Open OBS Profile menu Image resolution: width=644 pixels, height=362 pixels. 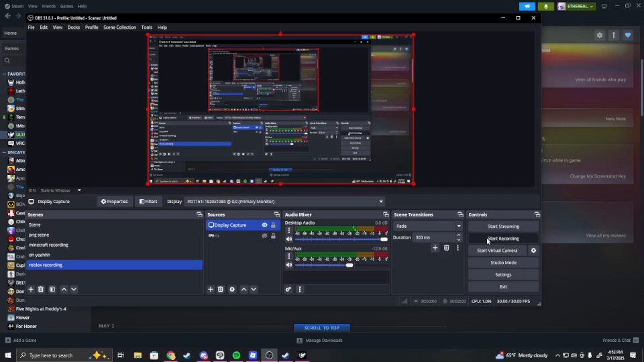[x=92, y=27]
